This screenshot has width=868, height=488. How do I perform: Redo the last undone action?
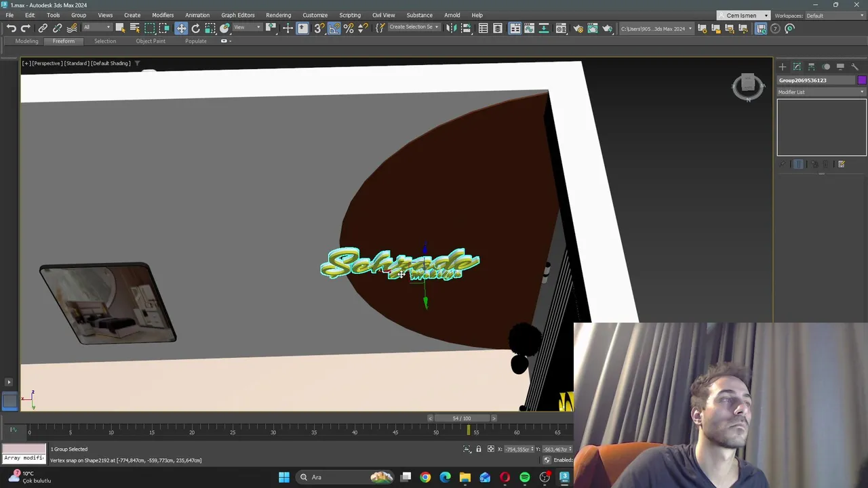[x=25, y=28]
